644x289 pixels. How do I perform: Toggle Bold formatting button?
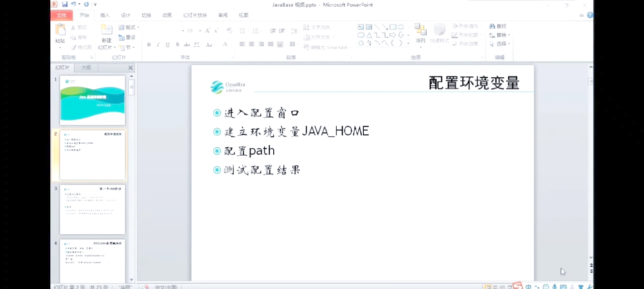(x=149, y=45)
